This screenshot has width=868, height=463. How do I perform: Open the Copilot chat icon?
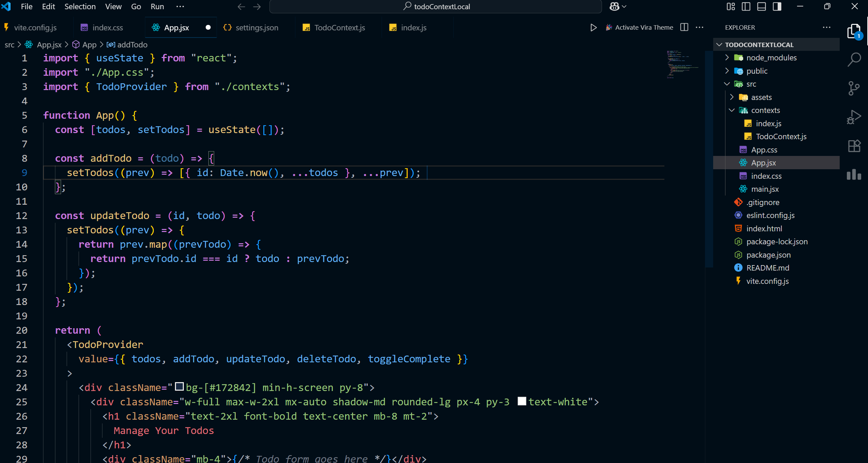(x=615, y=6)
